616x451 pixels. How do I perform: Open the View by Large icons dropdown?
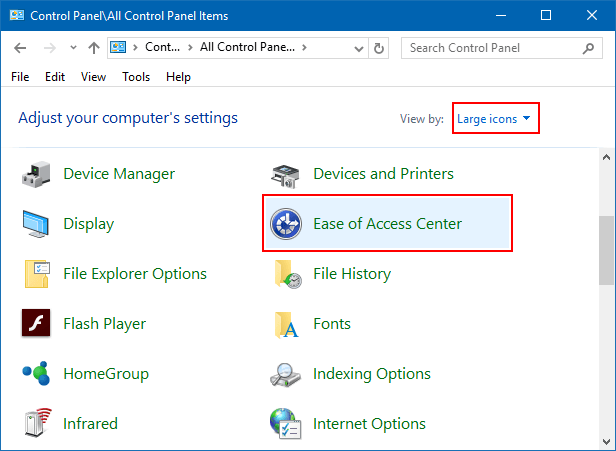(494, 119)
